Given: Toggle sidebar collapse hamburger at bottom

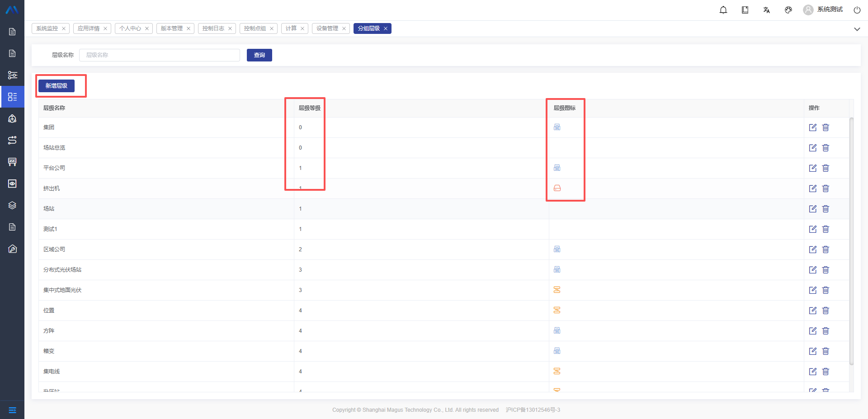Looking at the screenshot, I should pyautogui.click(x=12, y=410).
